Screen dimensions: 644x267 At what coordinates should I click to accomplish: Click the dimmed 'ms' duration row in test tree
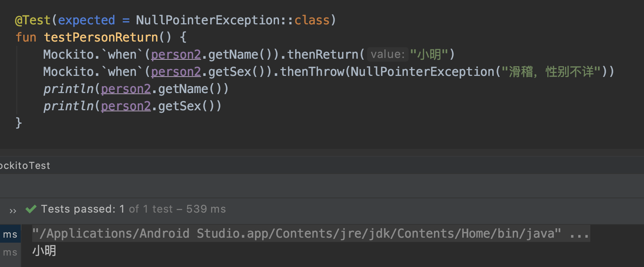click(x=10, y=252)
